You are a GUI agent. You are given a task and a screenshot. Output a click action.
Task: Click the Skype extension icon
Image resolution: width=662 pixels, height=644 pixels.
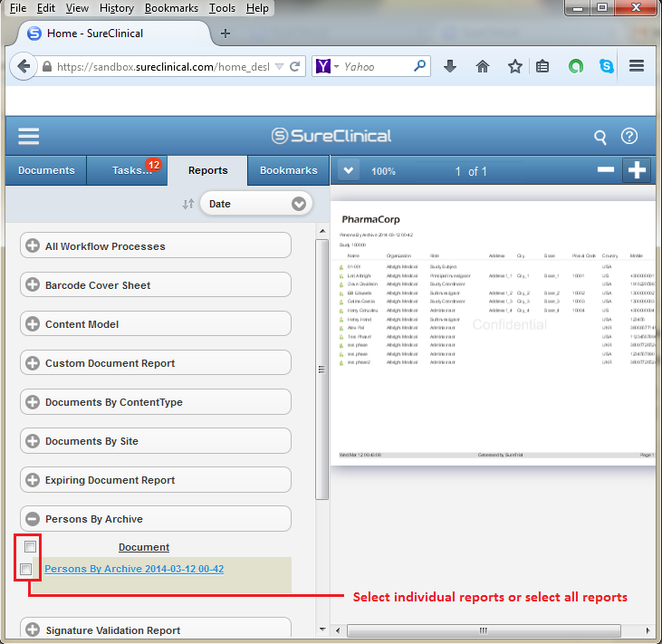(x=607, y=66)
